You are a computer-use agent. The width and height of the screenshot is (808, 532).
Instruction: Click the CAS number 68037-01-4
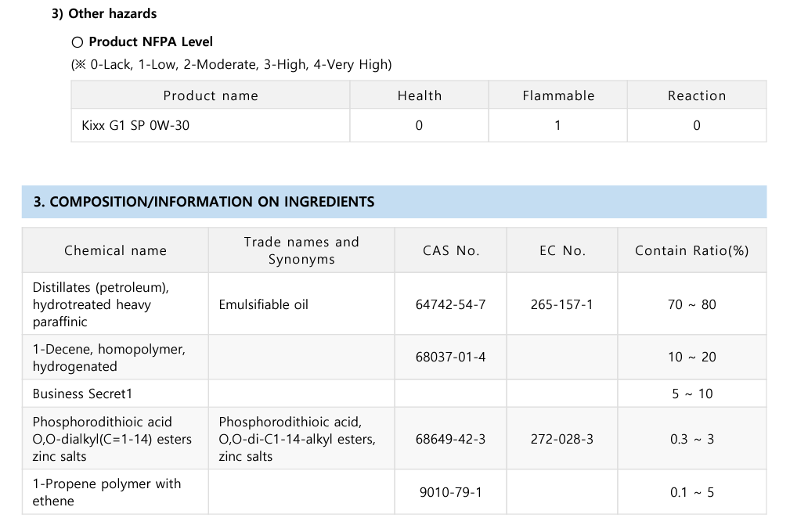(450, 357)
